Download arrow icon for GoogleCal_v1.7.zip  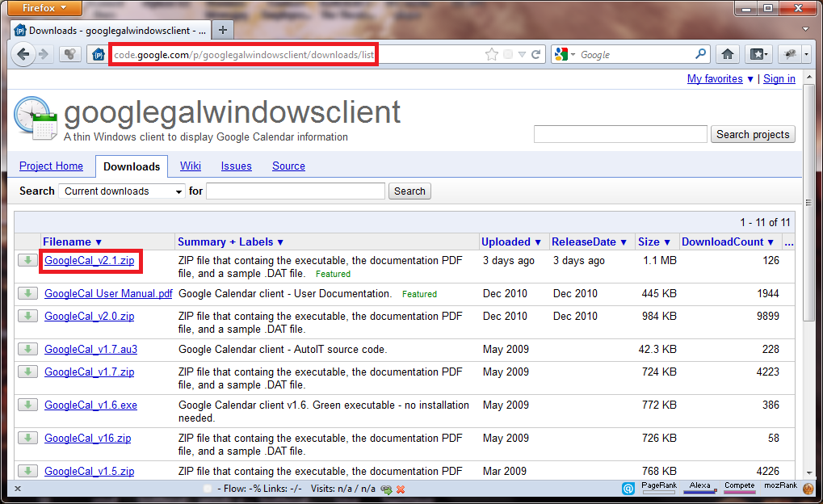pos(27,372)
